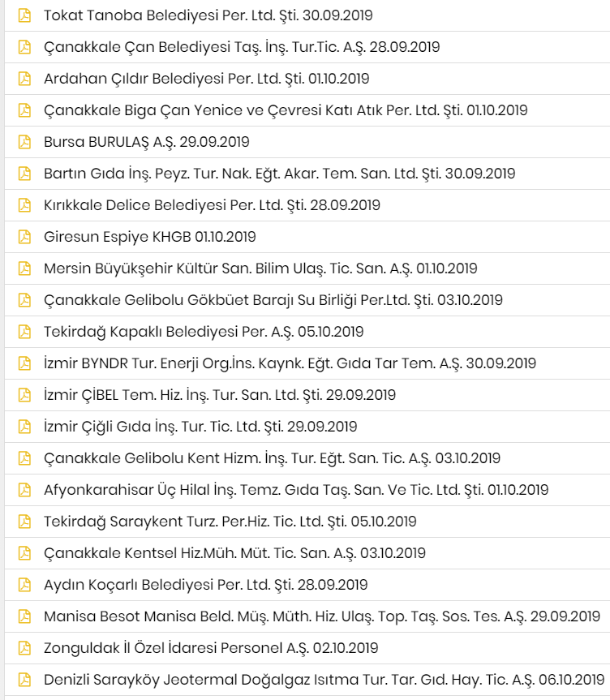Open Çanakkale Biga Çan Yenice Katı Atık document
The width and height of the screenshot is (610, 700).
(x=286, y=110)
